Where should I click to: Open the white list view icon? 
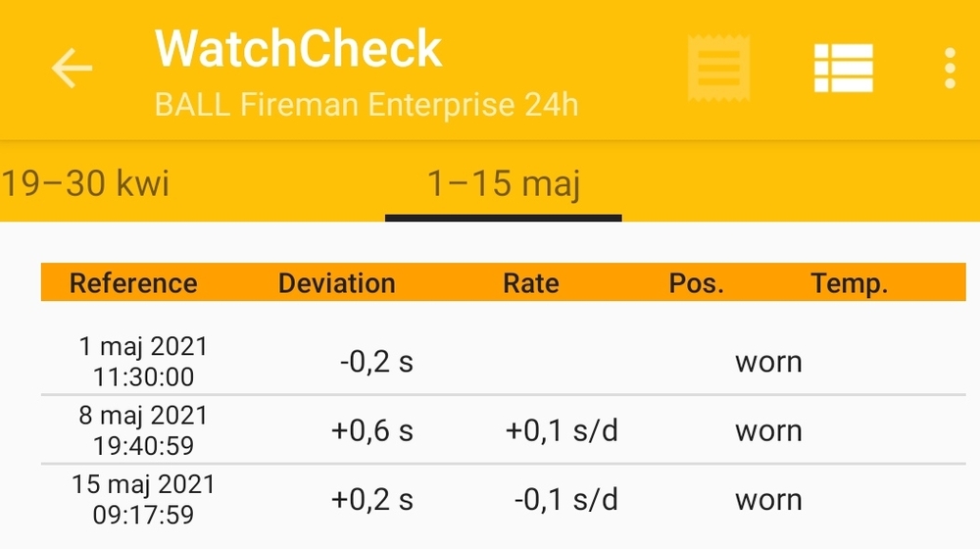click(x=843, y=69)
